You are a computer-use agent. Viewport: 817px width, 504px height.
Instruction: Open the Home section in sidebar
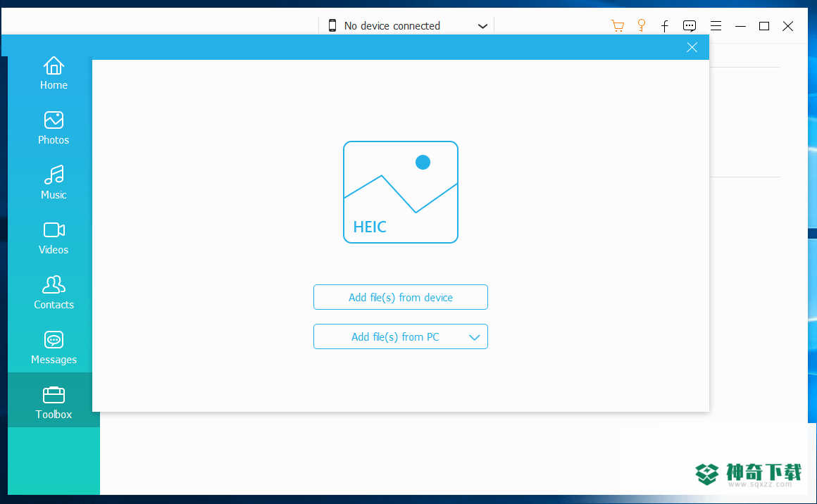[x=54, y=73]
